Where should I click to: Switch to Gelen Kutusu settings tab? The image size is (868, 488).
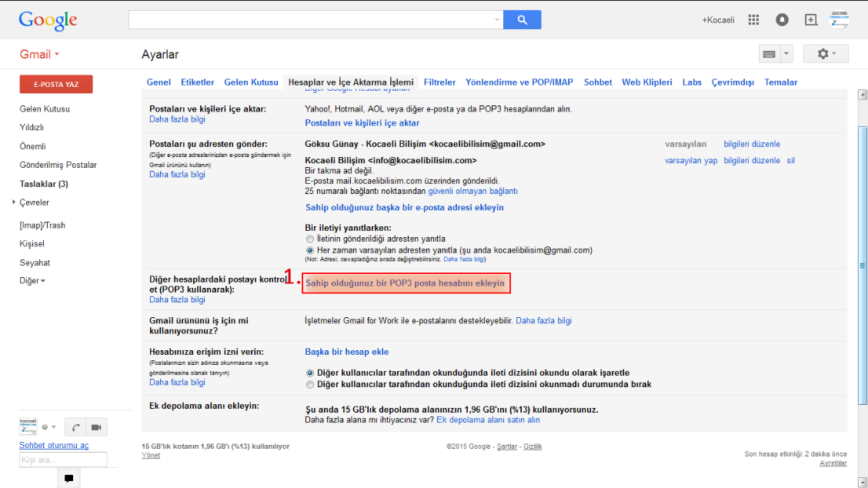tap(251, 82)
